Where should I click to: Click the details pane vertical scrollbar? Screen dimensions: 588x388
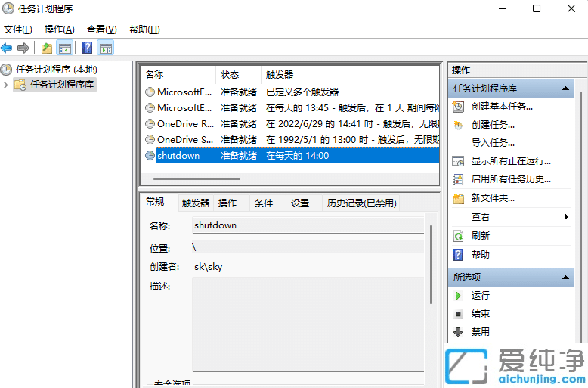[x=431, y=265]
